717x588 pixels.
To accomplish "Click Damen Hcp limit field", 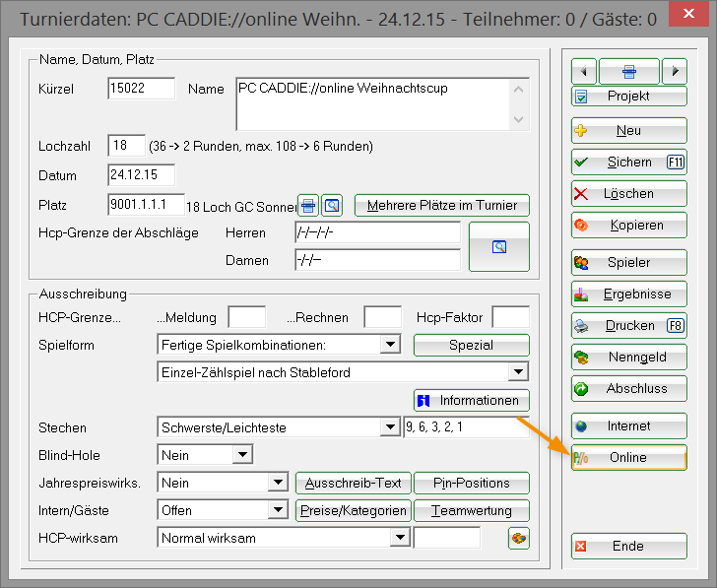I will [x=378, y=260].
